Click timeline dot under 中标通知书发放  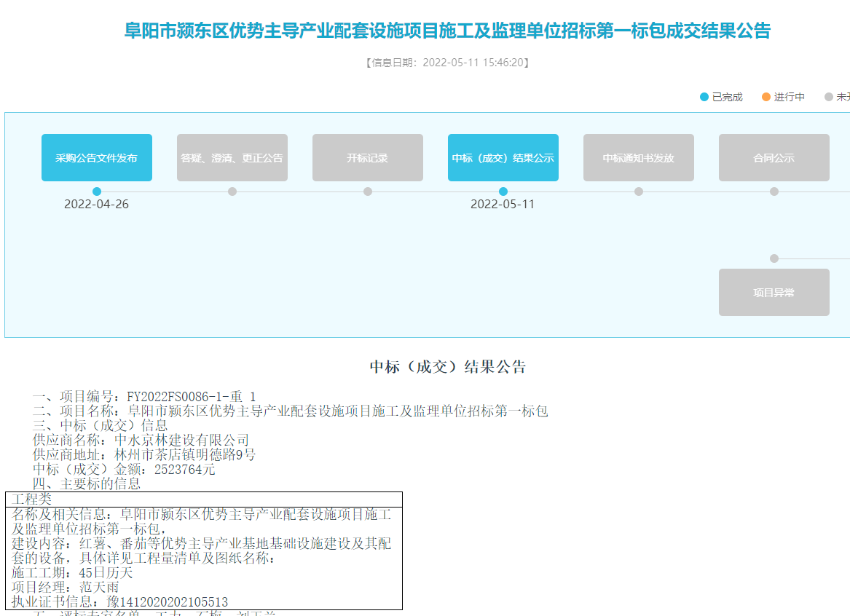(x=639, y=191)
